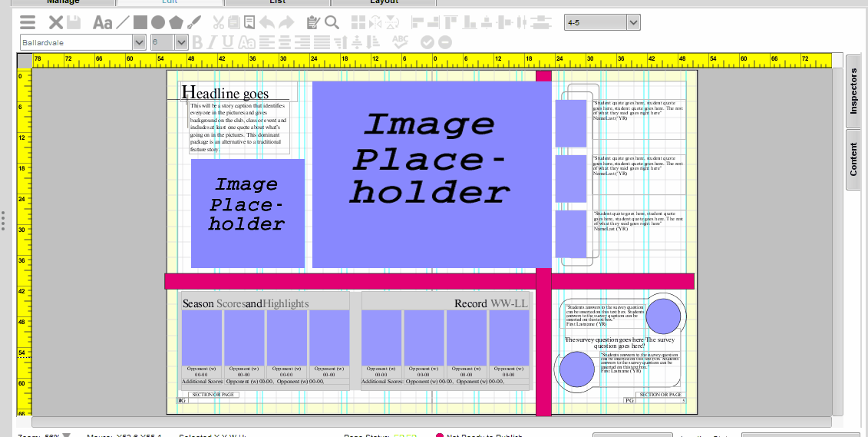The width and height of the screenshot is (868, 437).
Task: Click the undo arrow icon
Action: (267, 23)
